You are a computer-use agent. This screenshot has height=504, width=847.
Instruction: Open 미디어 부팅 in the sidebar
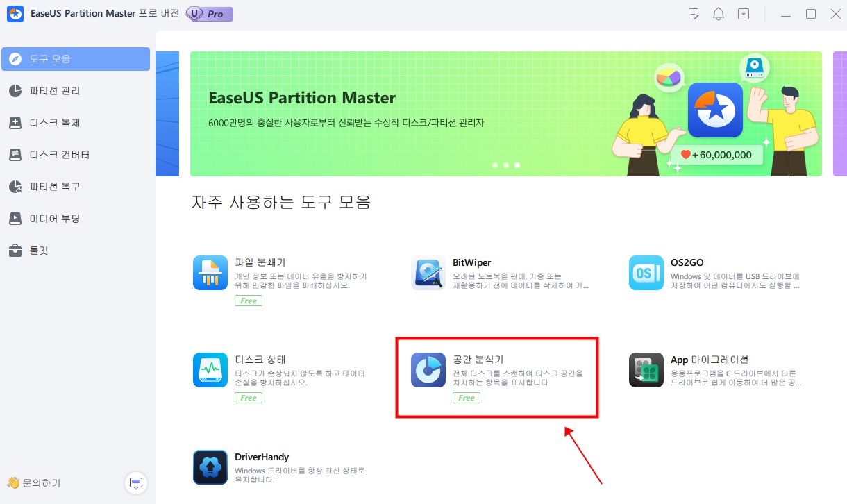(54, 219)
